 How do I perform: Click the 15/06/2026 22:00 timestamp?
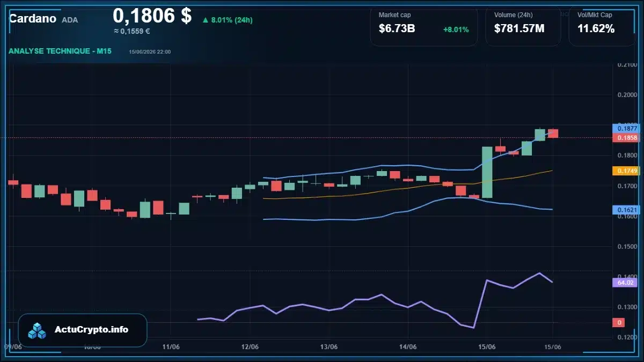[x=150, y=52]
